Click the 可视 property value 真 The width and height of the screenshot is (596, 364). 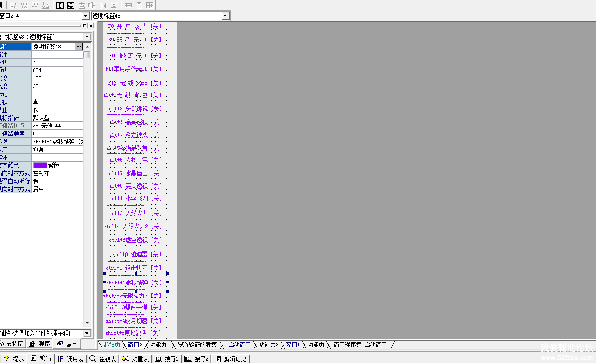[57, 102]
